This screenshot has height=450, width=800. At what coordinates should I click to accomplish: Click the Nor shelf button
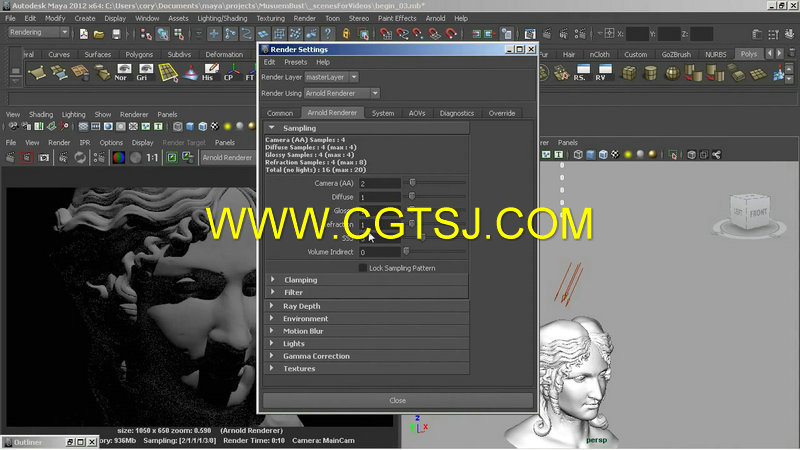click(x=123, y=72)
